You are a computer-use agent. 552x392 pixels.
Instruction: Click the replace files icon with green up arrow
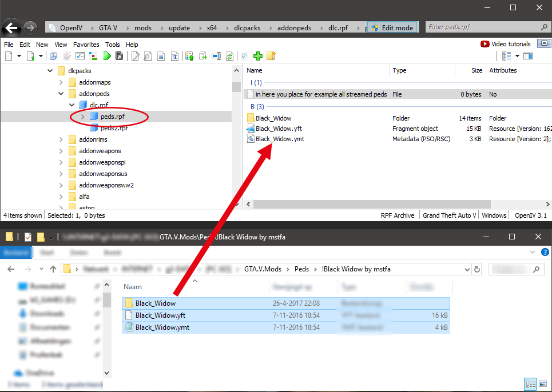[x=190, y=56]
